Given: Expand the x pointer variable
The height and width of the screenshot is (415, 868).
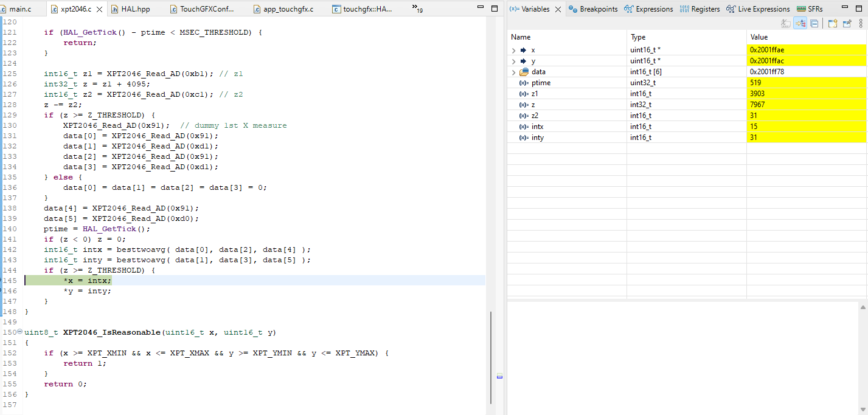Looking at the screenshot, I should click(x=514, y=50).
